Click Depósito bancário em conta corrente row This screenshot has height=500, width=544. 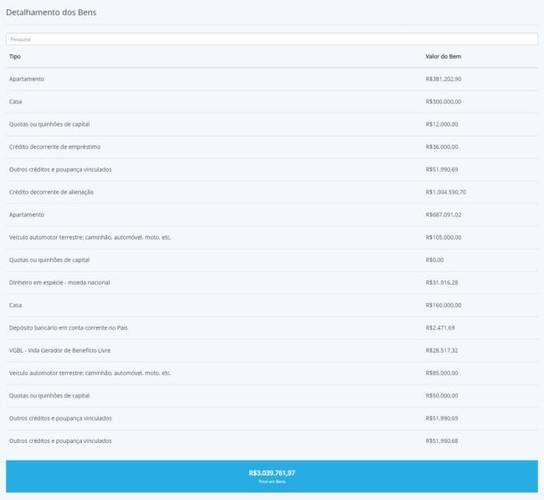[272, 328]
